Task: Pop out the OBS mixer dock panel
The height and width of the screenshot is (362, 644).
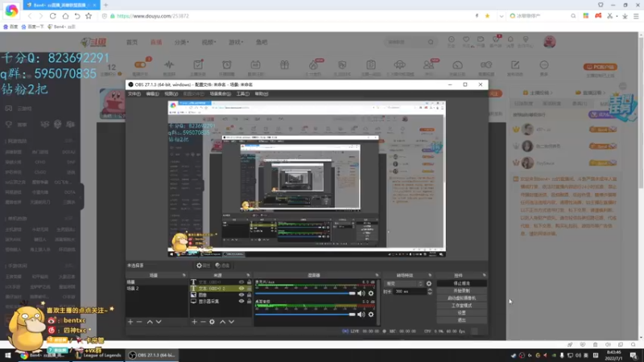Action: 377,275
